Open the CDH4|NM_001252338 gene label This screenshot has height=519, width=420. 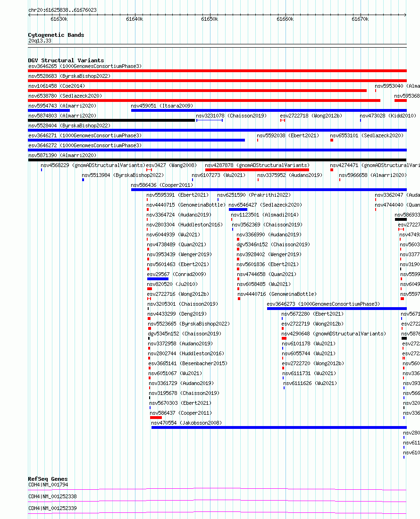tap(53, 496)
